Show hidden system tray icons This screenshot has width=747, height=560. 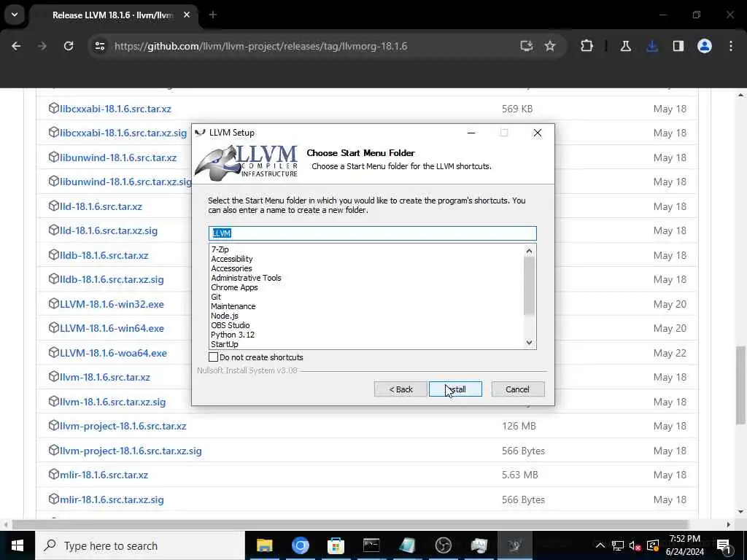(600, 545)
